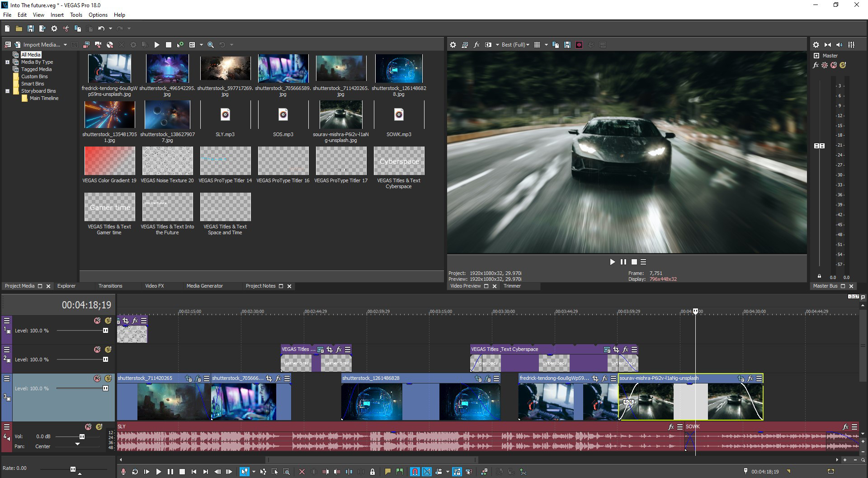Arm audio recording with the microphone icon
The image size is (868, 478).
(x=123, y=471)
